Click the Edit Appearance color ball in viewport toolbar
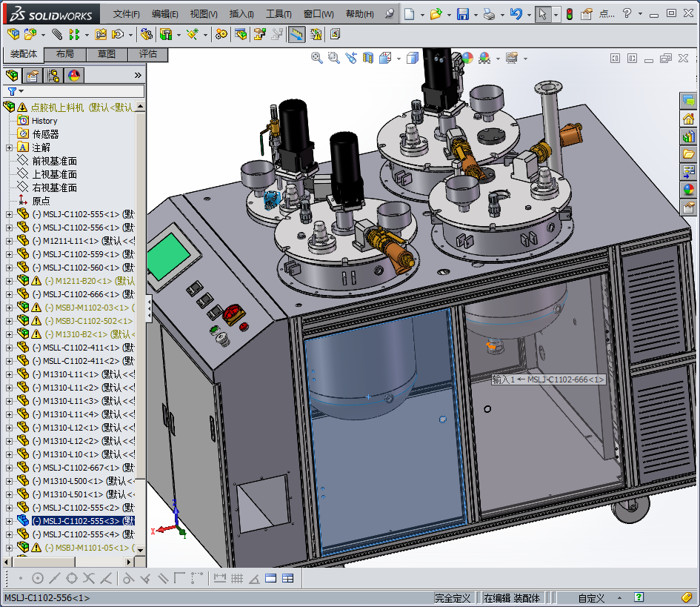The height and width of the screenshot is (607, 700). [x=467, y=58]
